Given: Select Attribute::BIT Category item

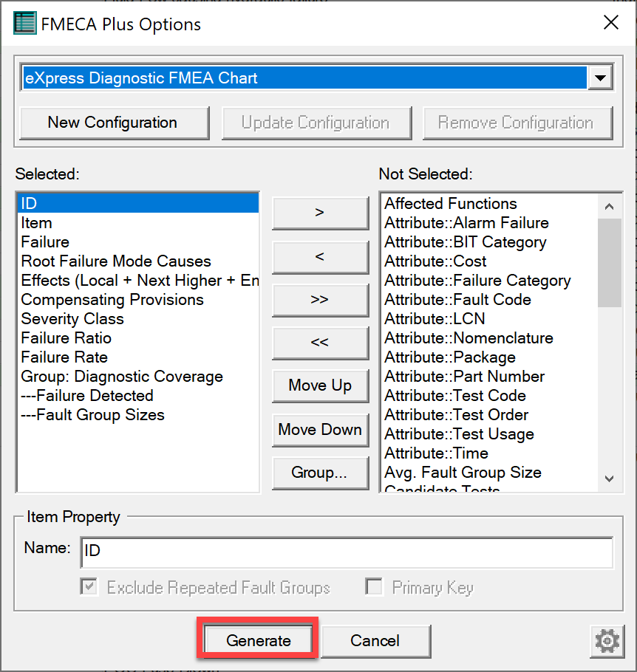Looking at the screenshot, I should pyautogui.click(x=489, y=242).
